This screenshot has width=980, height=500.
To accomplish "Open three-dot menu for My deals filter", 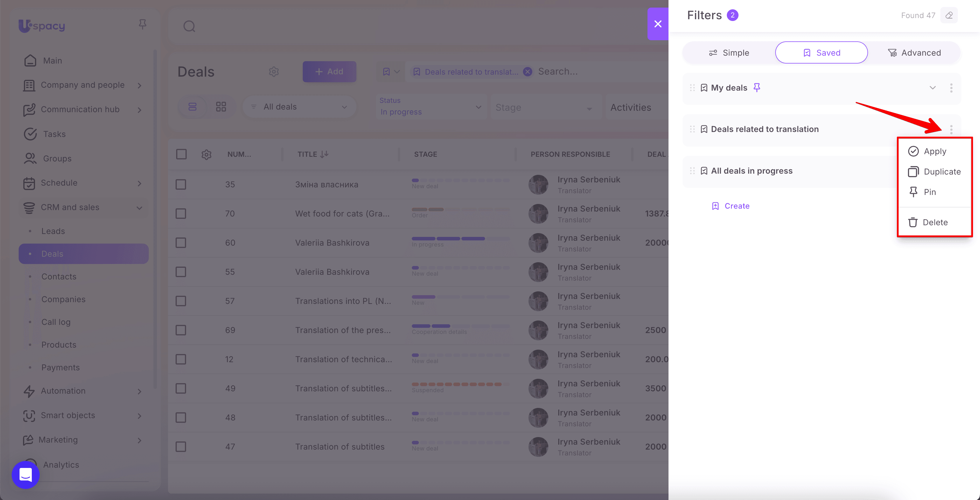I will 951,88.
